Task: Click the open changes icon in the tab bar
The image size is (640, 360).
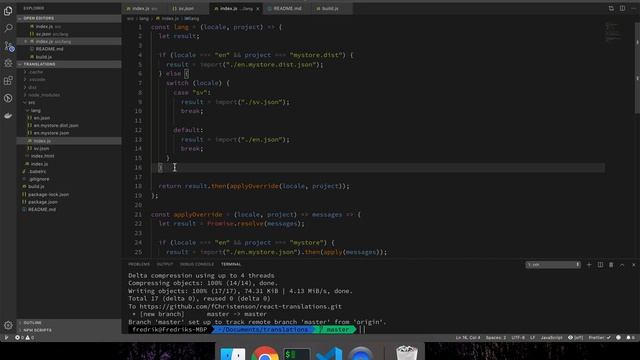Action: (x=611, y=8)
